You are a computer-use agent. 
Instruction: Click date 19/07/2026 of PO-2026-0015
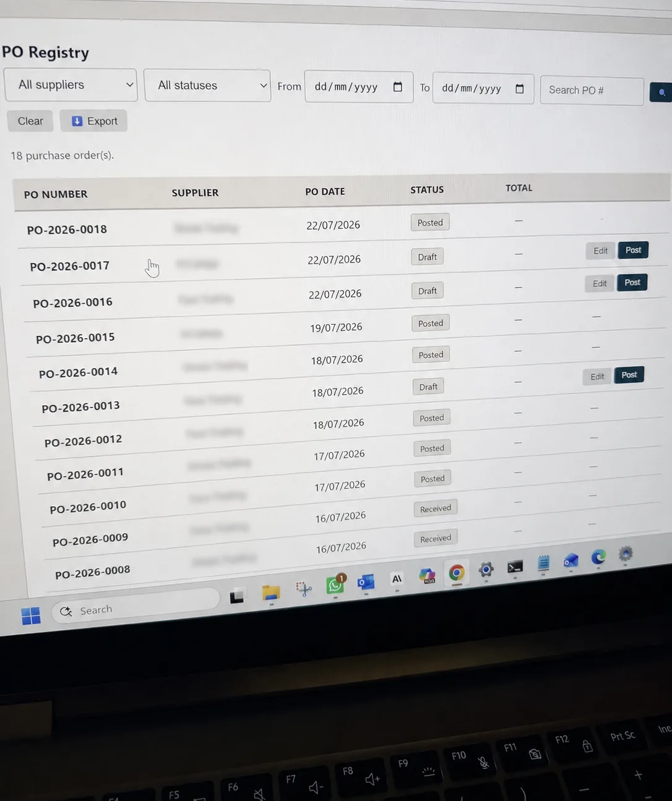click(x=336, y=328)
